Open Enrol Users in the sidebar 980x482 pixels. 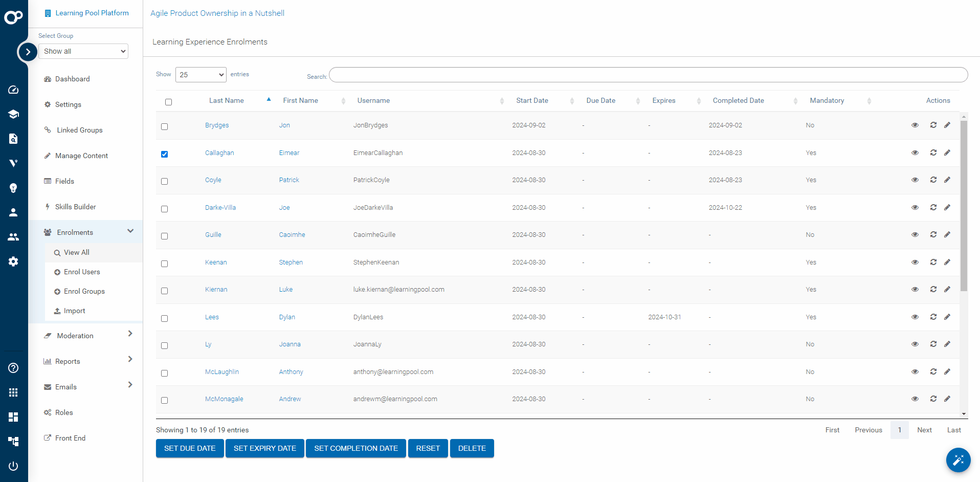click(82, 272)
